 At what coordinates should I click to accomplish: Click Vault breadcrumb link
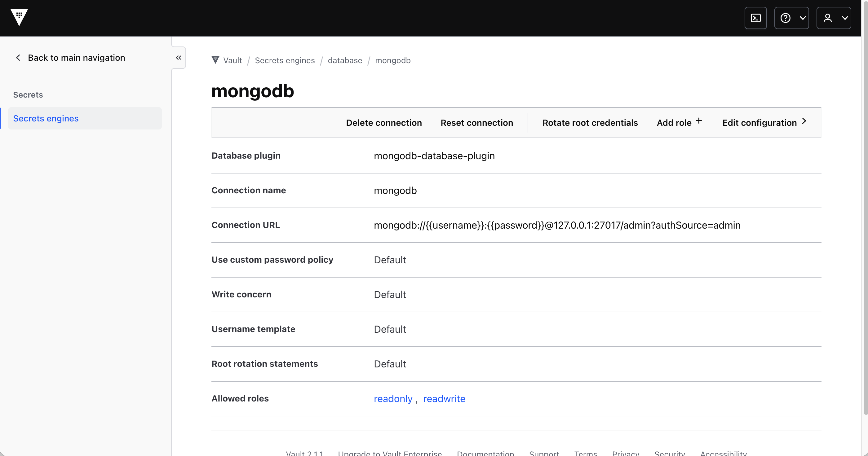tap(232, 60)
